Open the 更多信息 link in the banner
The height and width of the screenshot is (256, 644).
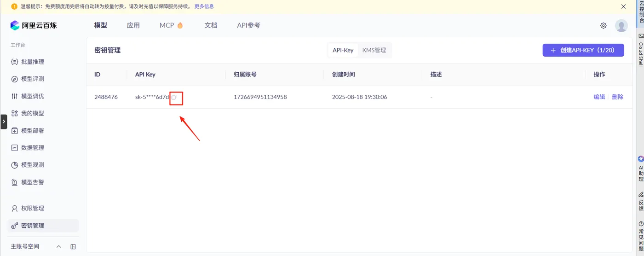204,6
